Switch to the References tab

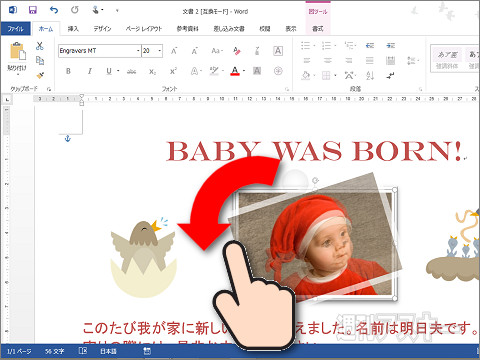188,29
